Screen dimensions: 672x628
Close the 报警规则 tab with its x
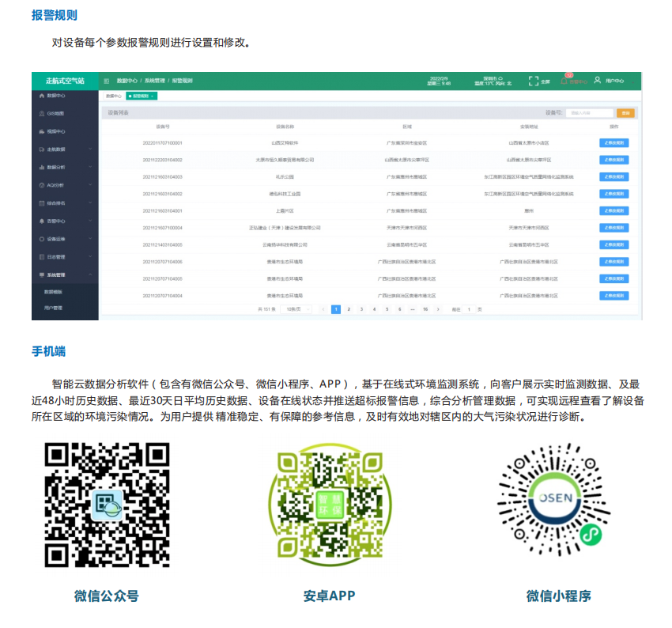[x=152, y=96]
